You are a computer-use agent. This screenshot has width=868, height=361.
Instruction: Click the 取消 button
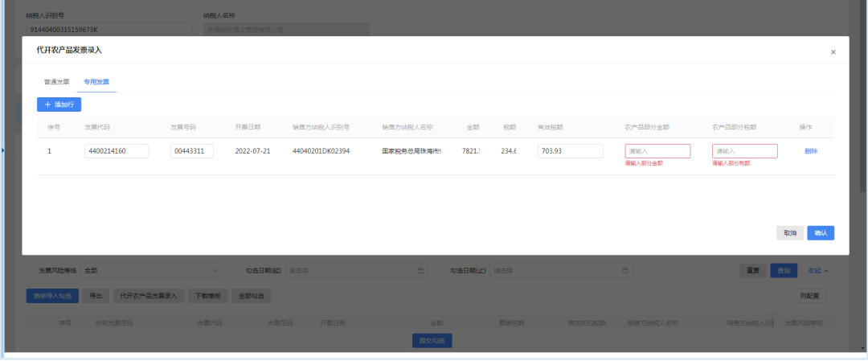(790, 233)
